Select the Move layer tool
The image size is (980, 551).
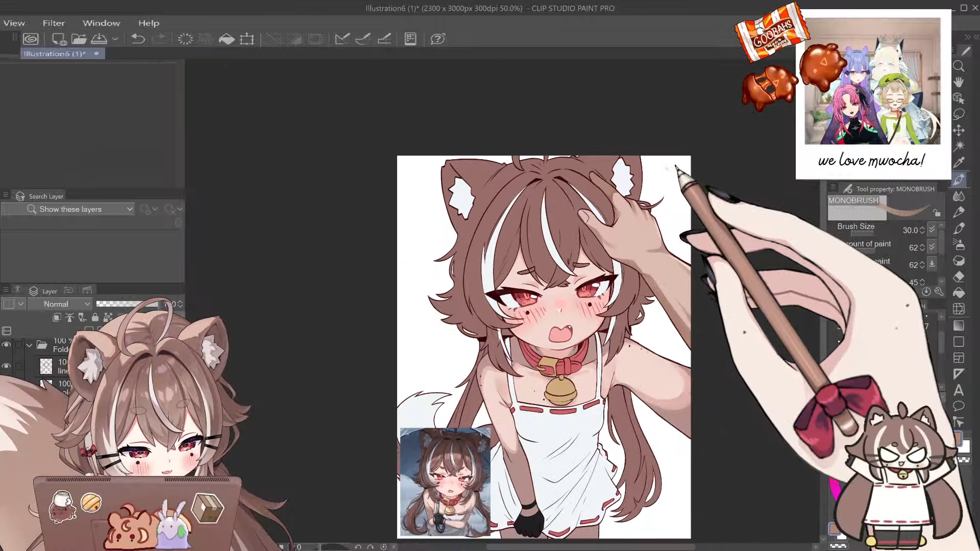click(959, 131)
